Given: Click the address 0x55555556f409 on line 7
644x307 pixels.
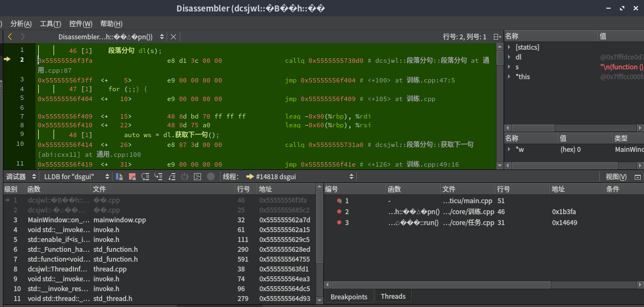Looking at the screenshot, I should (x=65, y=116).
